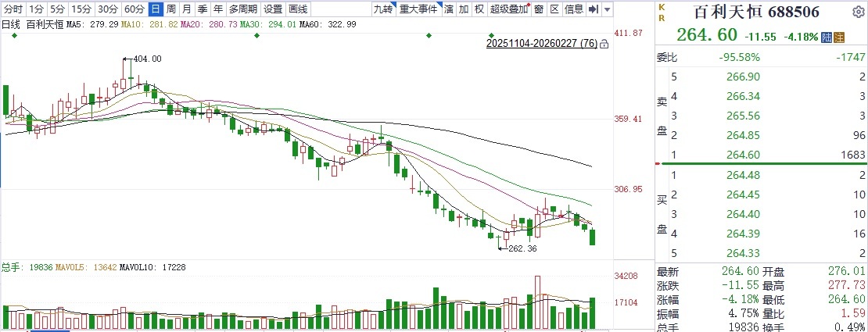Viewport: 868px width, 332px height.
Task: Click the 窗 window icon button
Action: (x=539, y=9)
